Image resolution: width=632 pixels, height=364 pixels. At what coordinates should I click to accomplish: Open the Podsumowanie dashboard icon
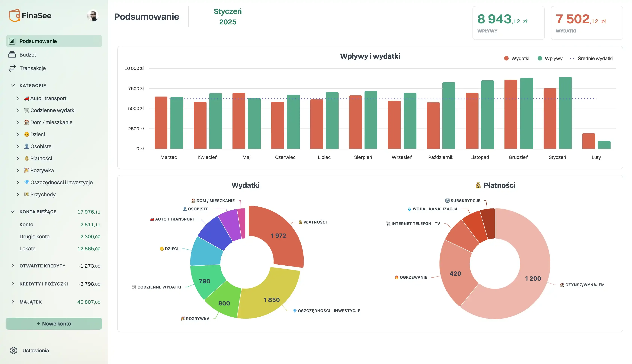pos(13,41)
